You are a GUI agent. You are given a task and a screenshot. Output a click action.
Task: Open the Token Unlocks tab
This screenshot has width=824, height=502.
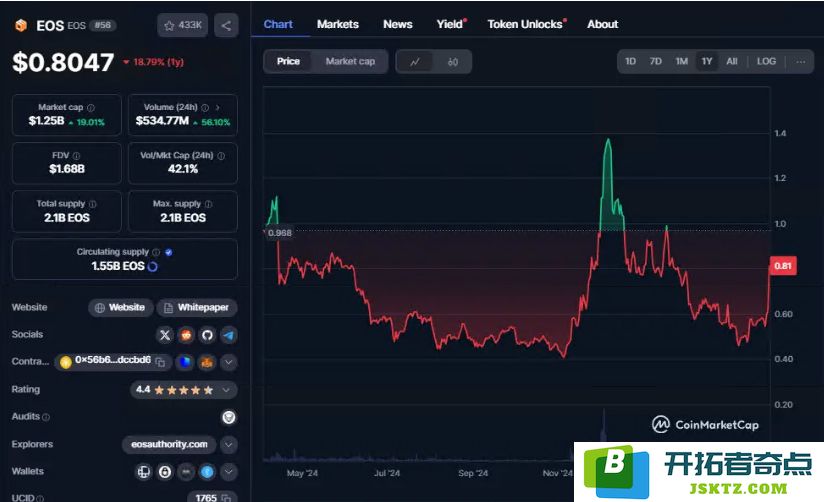coord(527,24)
